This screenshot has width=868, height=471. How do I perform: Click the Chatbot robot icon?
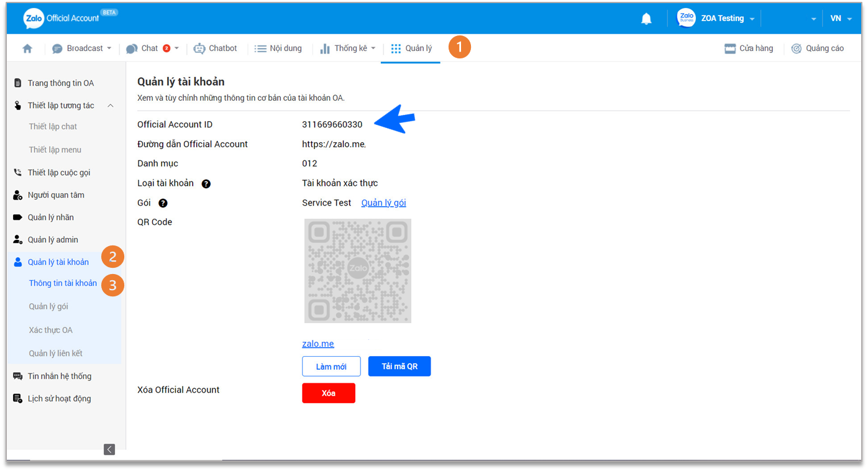(199, 48)
